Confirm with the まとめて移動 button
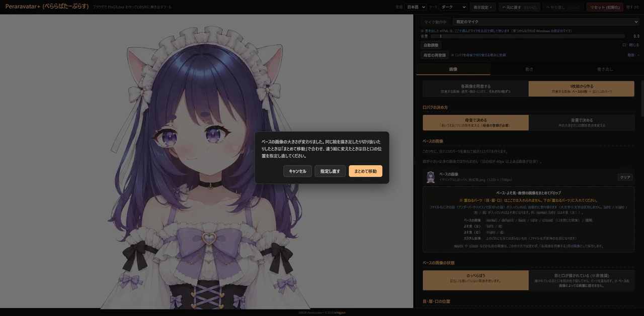Viewport: 644px width, 316px height. click(x=365, y=171)
